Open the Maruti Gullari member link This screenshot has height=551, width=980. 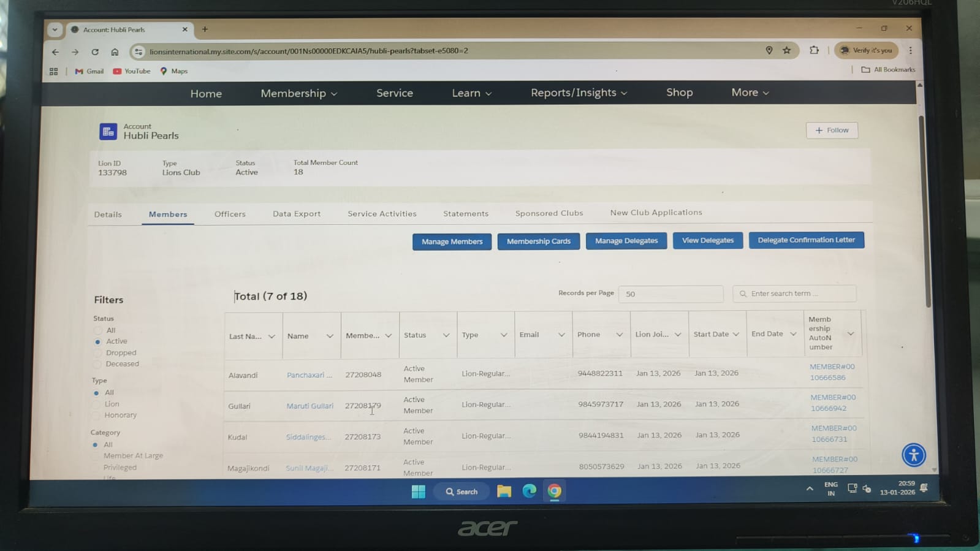point(310,406)
